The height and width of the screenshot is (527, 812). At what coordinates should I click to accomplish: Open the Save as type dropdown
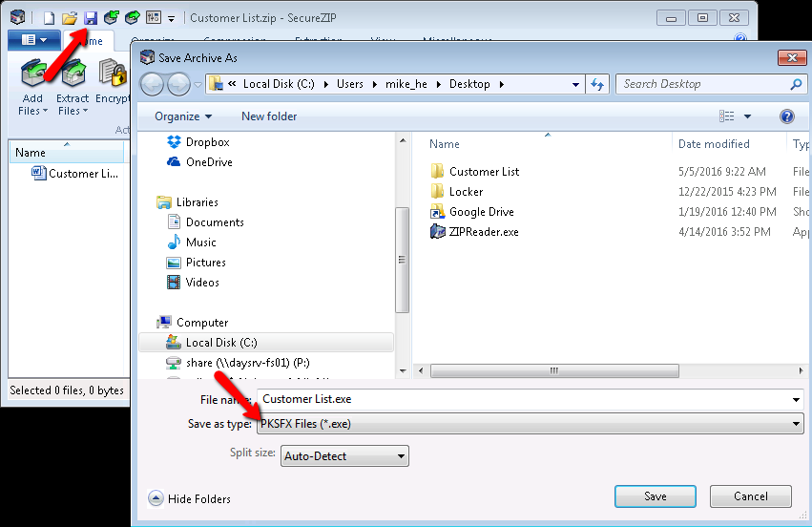[530, 424]
